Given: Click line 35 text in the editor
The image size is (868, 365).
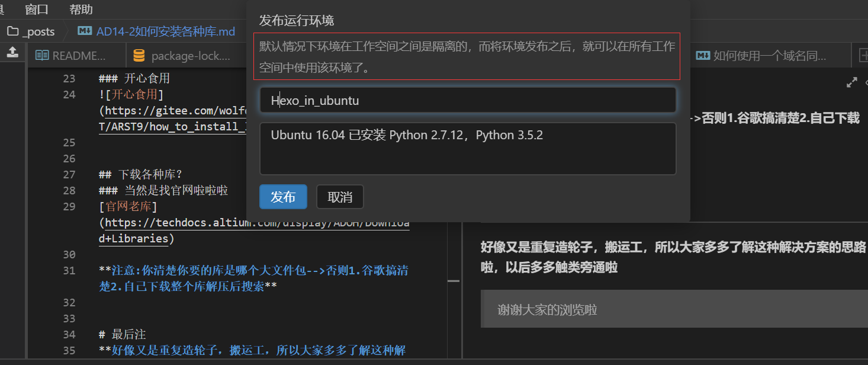Looking at the screenshot, I should [252, 350].
